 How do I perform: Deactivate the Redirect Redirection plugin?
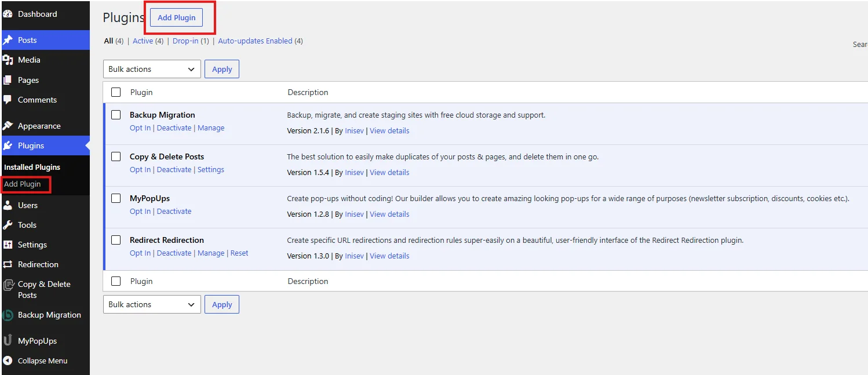click(174, 253)
